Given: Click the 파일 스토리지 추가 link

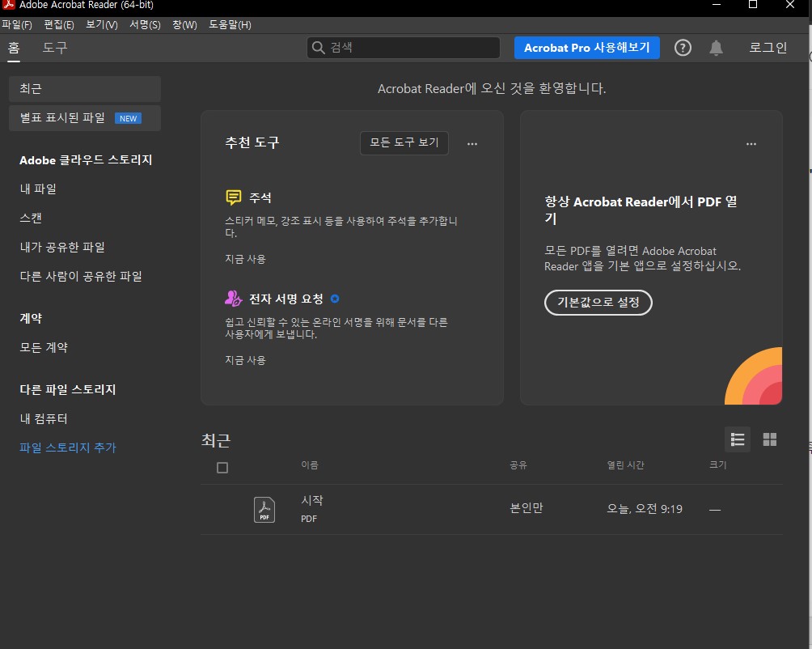Looking at the screenshot, I should 68,448.
